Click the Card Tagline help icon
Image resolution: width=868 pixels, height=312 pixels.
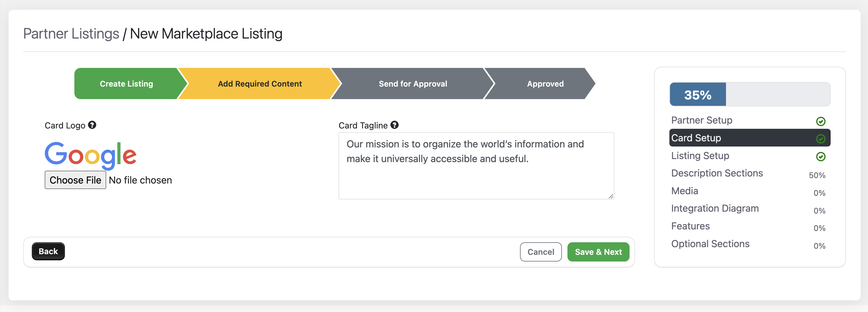[394, 125]
